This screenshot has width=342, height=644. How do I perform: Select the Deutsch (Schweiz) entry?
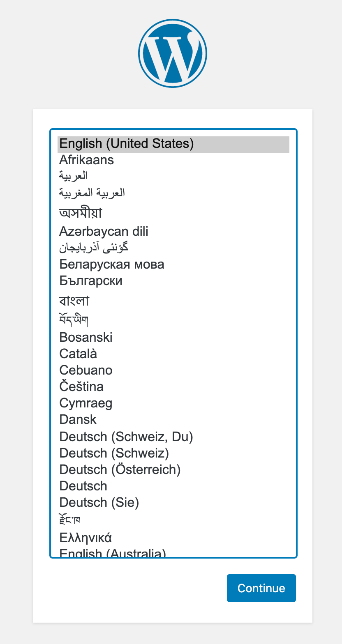(114, 453)
